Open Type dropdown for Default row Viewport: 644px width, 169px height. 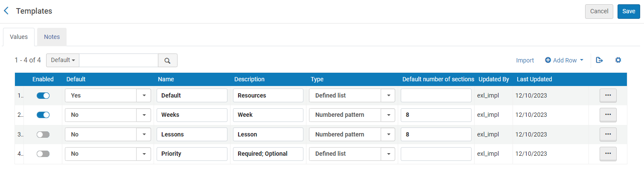(x=352, y=95)
